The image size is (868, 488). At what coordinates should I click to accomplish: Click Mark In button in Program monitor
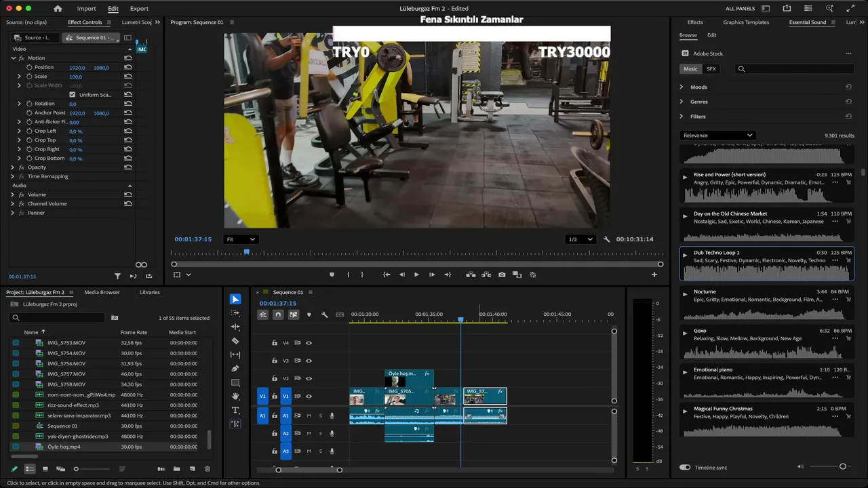click(x=348, y=274)
